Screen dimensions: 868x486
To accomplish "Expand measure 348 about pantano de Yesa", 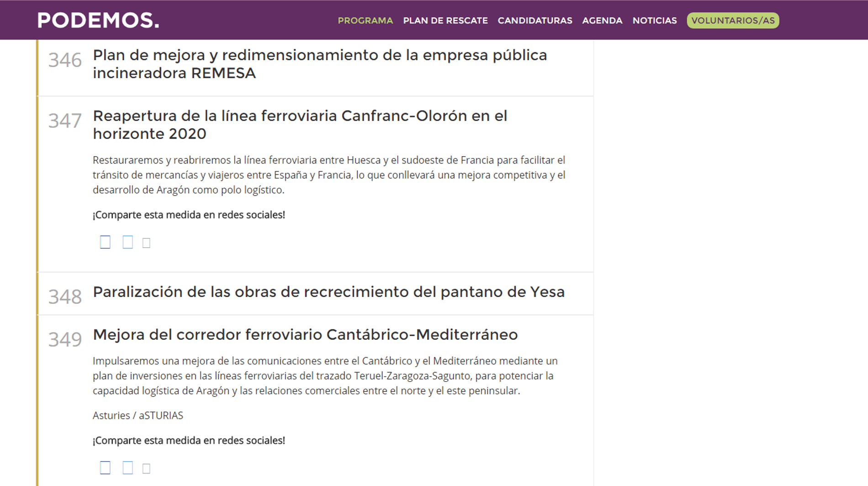I will click(x=328, y=292).
